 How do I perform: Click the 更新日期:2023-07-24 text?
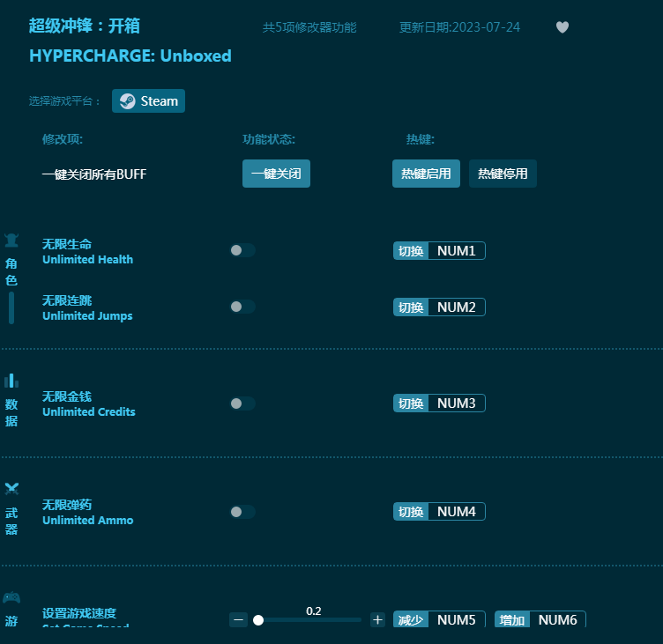tap(459, 27)
